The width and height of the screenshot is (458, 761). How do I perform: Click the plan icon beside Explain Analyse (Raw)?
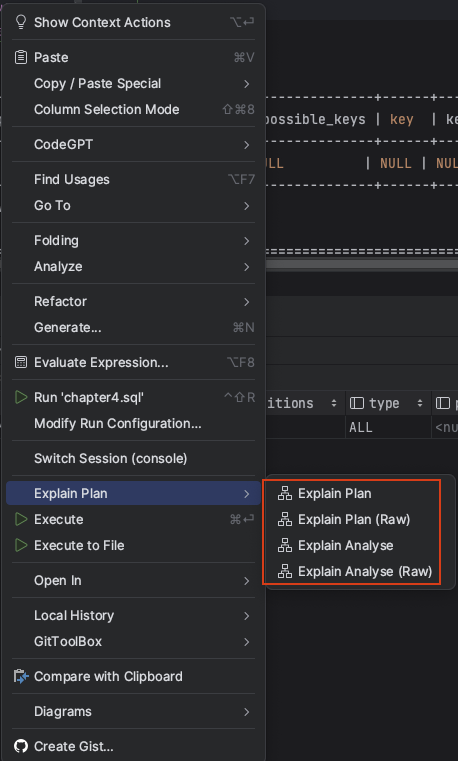(x=285, y=572)
